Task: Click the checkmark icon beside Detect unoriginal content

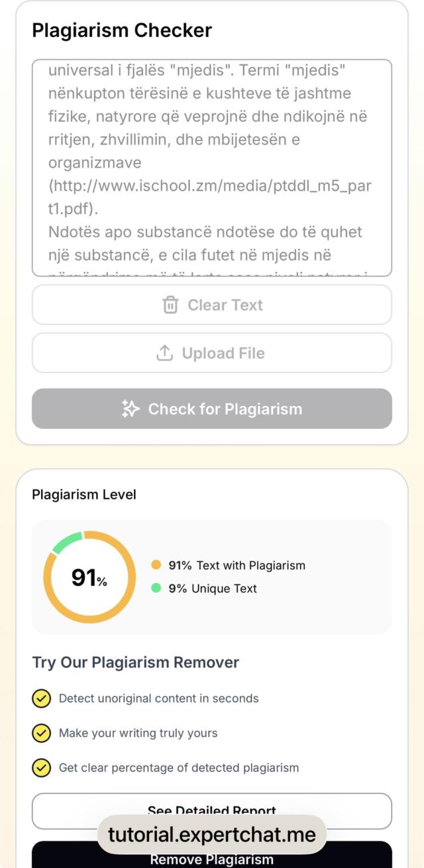Action: pos(41,699)
